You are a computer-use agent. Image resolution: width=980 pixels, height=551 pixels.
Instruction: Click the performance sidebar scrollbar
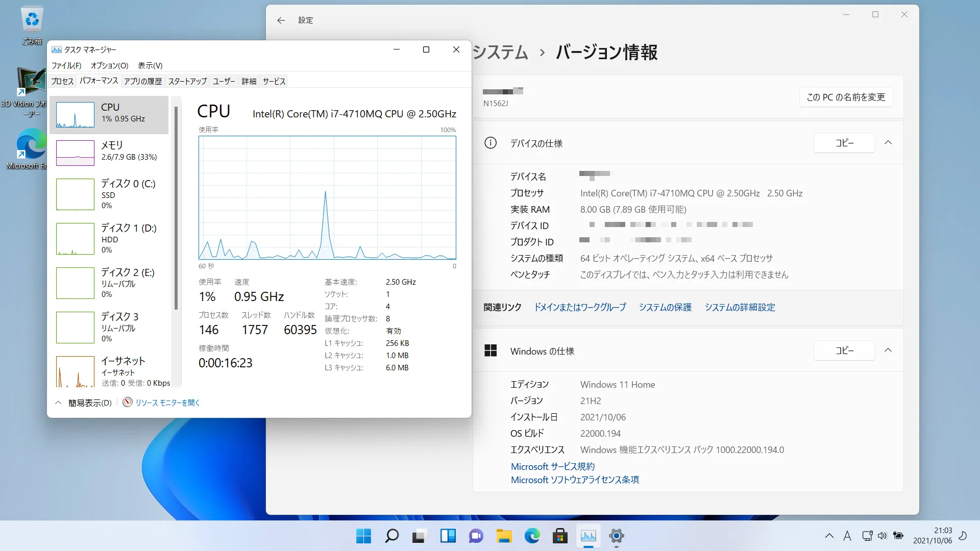[176, 208]
